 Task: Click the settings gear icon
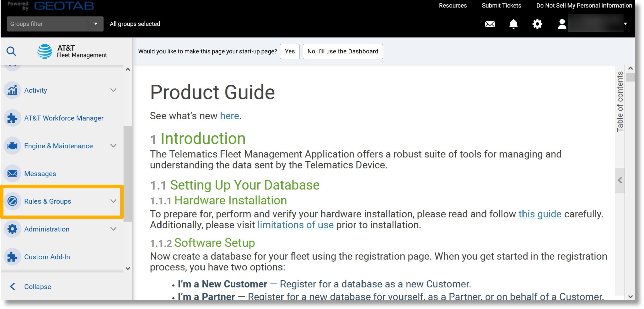click(x=537, y=24)
